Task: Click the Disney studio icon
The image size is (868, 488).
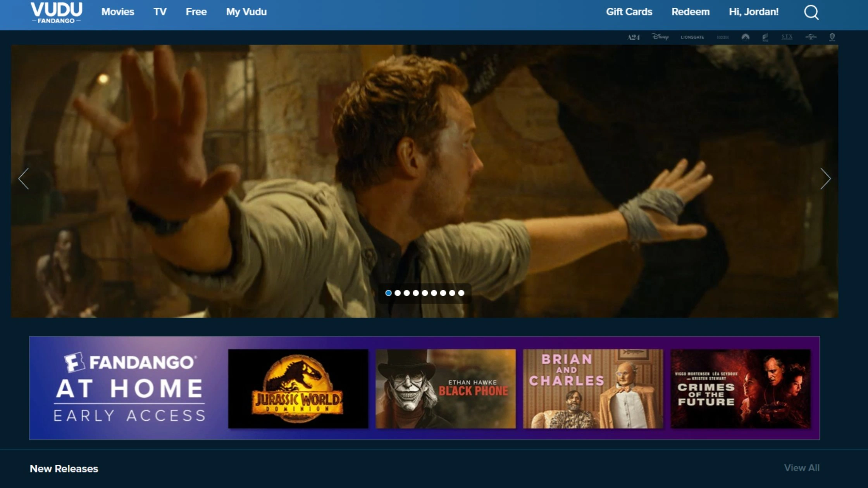Action: 660,37
